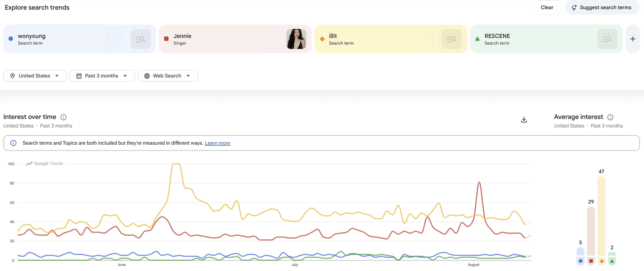Click the Explore search trends heading
Image resolution: width=644 pixels, height=271 pixels.
37,7
